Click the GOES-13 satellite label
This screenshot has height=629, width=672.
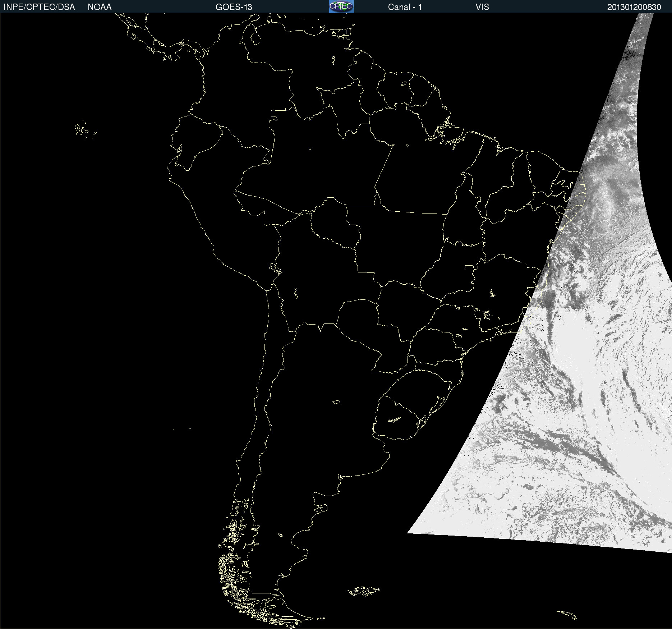234,7
